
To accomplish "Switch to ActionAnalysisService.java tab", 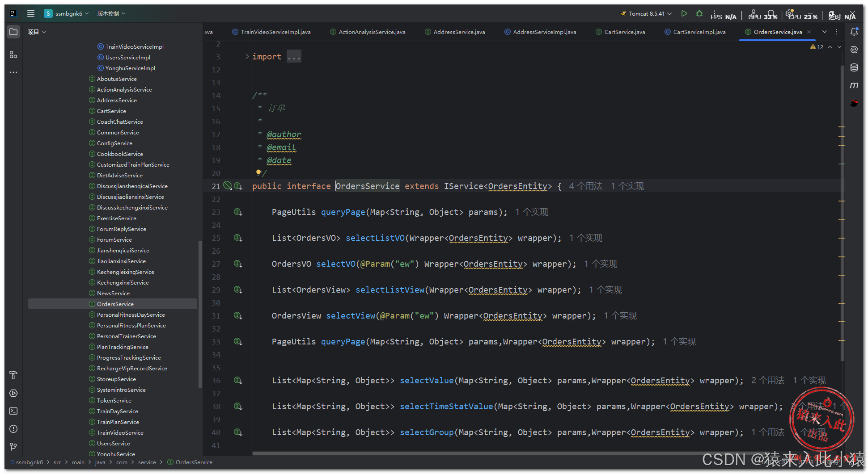I will click(368, 32).
